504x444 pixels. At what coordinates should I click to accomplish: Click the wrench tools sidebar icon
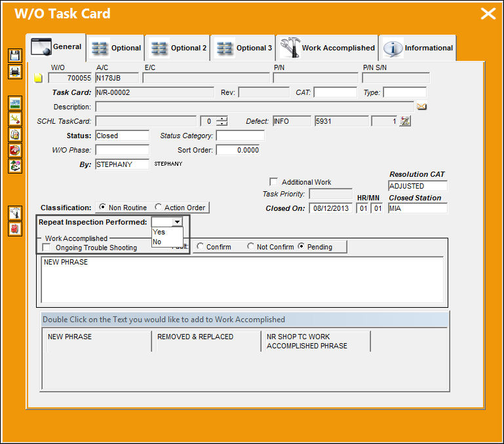15,213
